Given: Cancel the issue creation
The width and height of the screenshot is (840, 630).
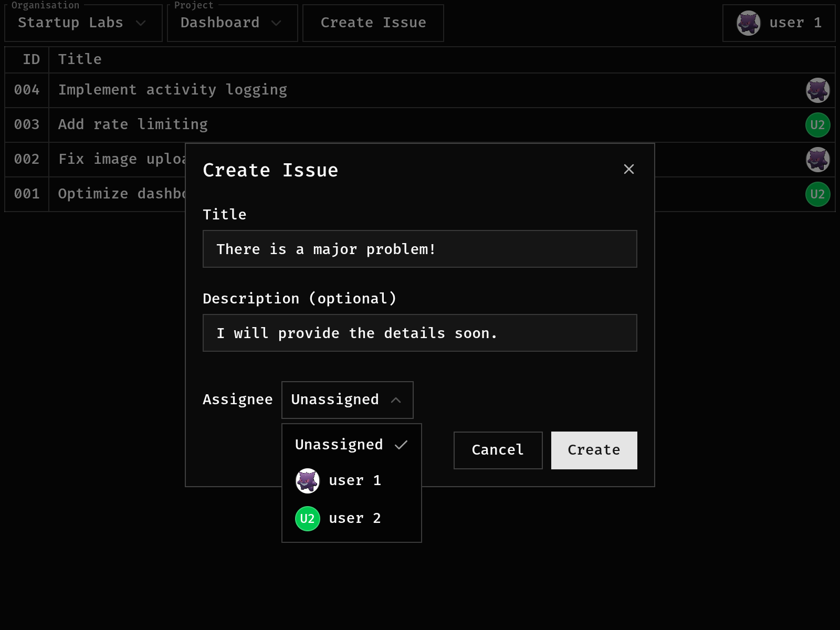Looking at the screenshot, I should pyautogui.click(x=498, y=450).
